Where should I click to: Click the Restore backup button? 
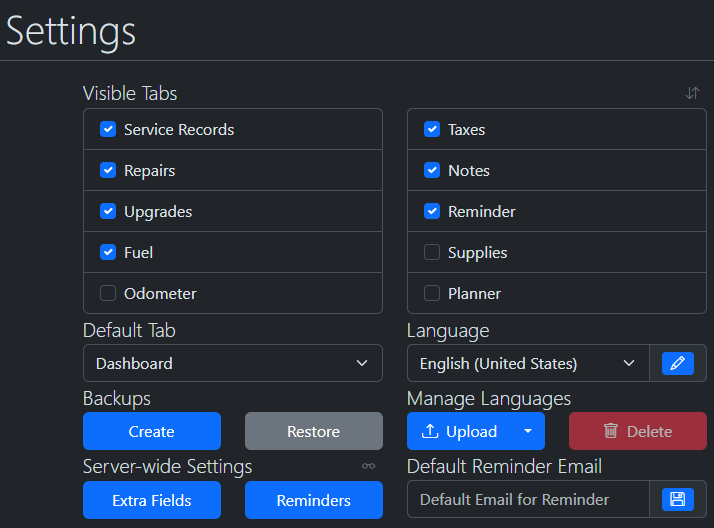[313, 431]
